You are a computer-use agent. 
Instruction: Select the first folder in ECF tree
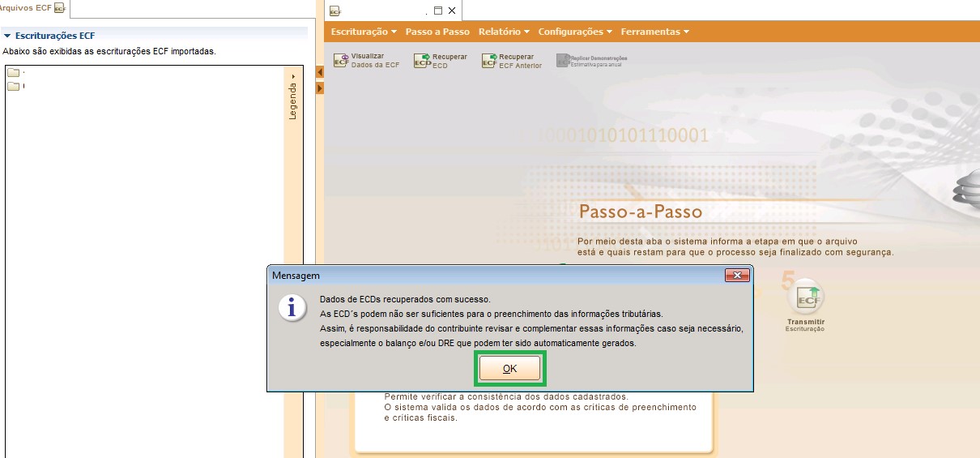tap(13, 73)
